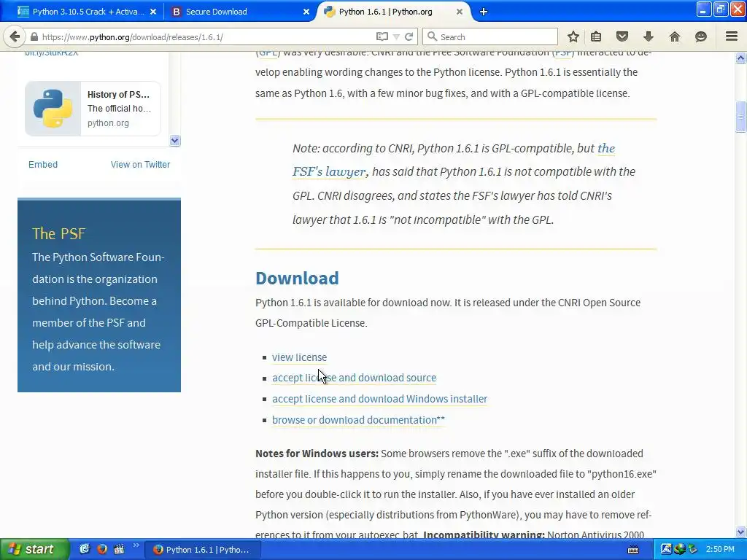Click 'The PSF' heading in sidebar

click(x=58, y=233)
